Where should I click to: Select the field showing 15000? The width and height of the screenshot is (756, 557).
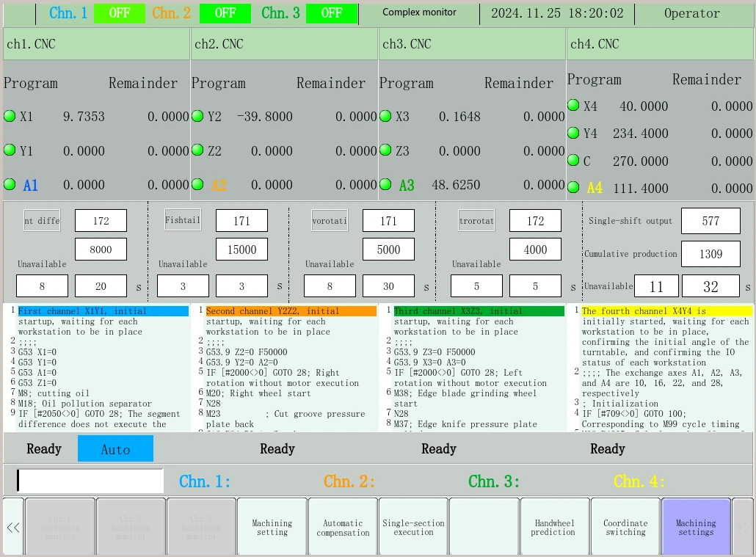242,250
